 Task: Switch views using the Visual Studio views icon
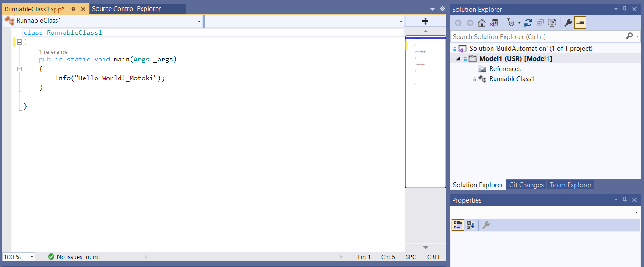[x=494, y=23]
